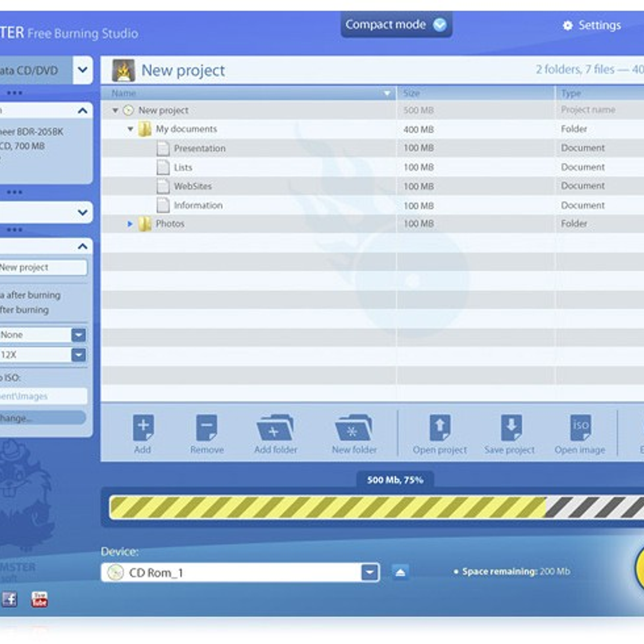Click the Save project icon
The height and width of the screenshot is (644, 644).
(510, 428)
